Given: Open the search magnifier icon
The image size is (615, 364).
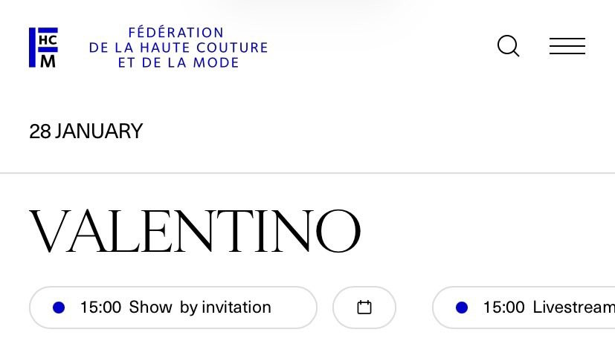Looking at the screenshot, I should pyautogui.click(x=508, y=46).
